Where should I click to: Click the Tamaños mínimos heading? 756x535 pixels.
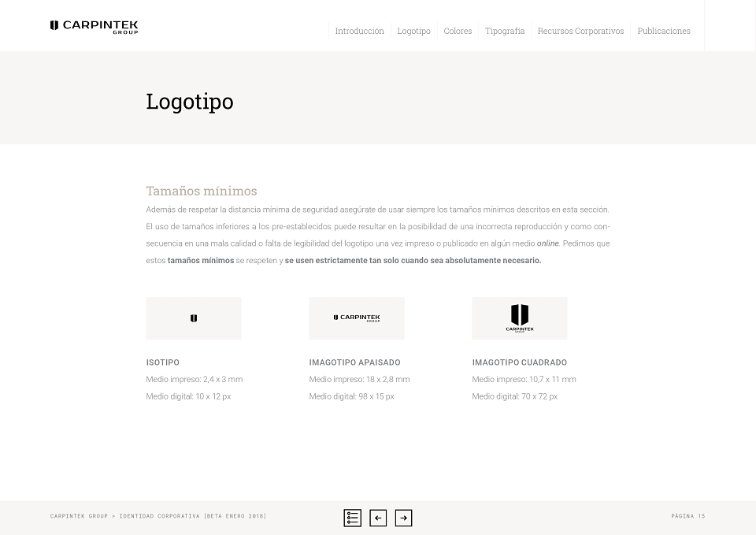pyautogui.click(x=202, y=191)
